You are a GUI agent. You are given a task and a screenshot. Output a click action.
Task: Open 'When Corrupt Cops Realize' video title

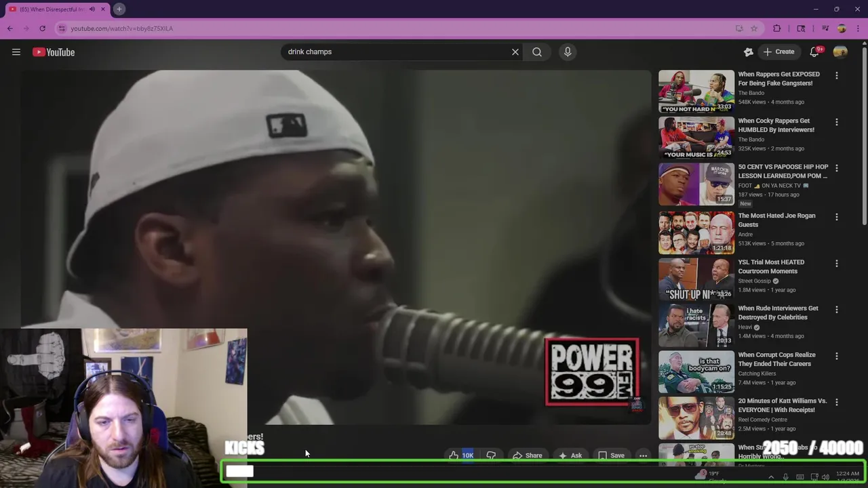tap(776, 359)
